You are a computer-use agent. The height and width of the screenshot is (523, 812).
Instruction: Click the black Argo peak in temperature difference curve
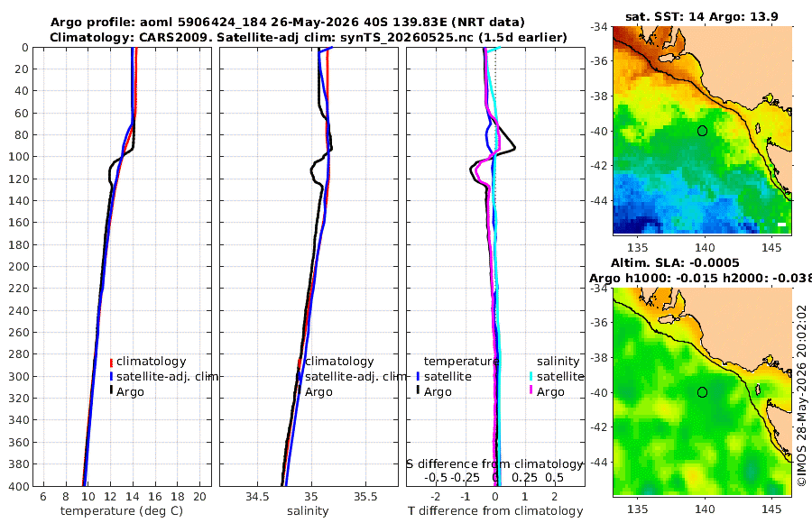514,149
